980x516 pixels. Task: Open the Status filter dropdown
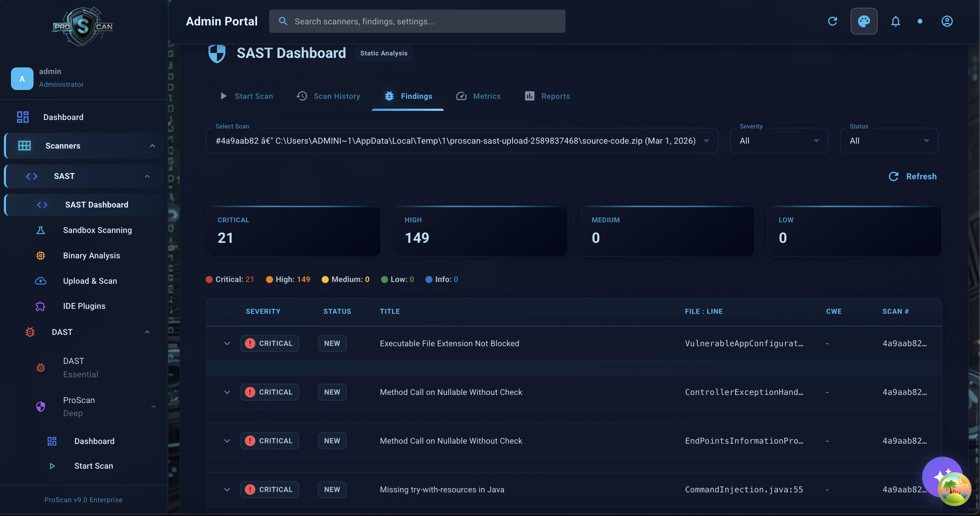pyautogui.click(x=889, y=141)
